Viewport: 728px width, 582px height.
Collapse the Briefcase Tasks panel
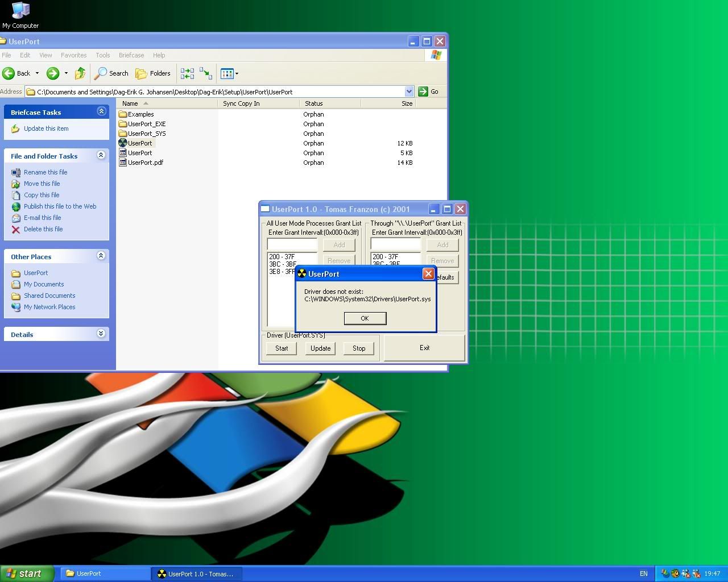(x=101, y=111)
